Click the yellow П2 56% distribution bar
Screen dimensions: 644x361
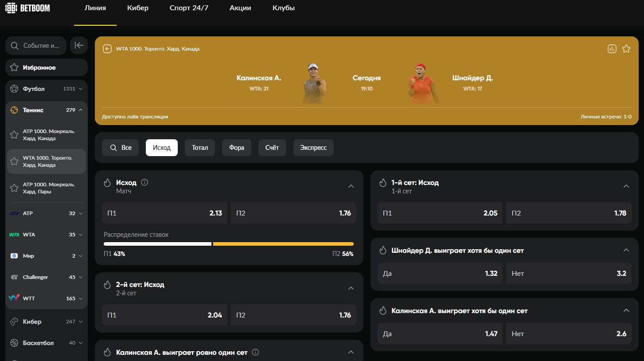click(283, 244)
